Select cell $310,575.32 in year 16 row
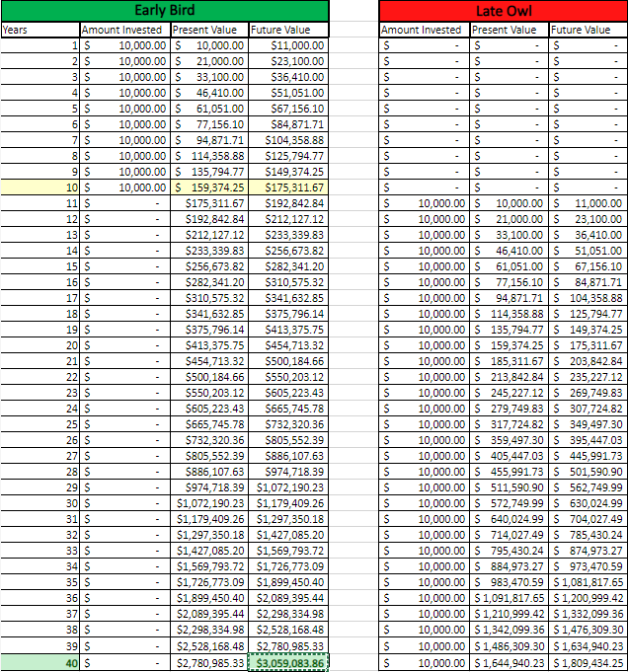The image size is (628, 672). click(288, 282)
